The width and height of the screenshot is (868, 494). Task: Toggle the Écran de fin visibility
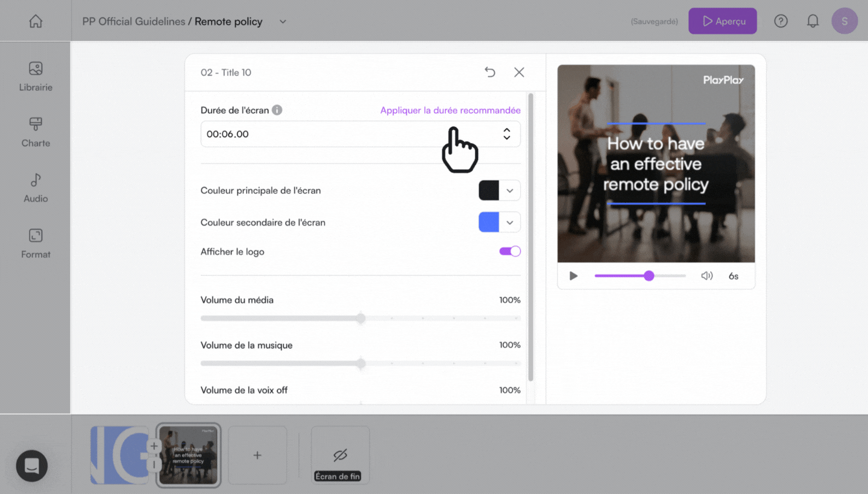(340, 455)
